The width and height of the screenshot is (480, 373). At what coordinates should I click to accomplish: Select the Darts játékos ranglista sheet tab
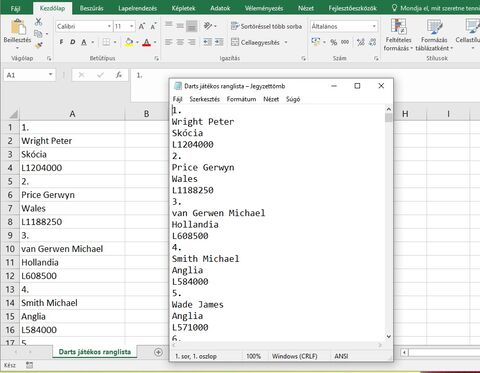[x=95, y=352]
